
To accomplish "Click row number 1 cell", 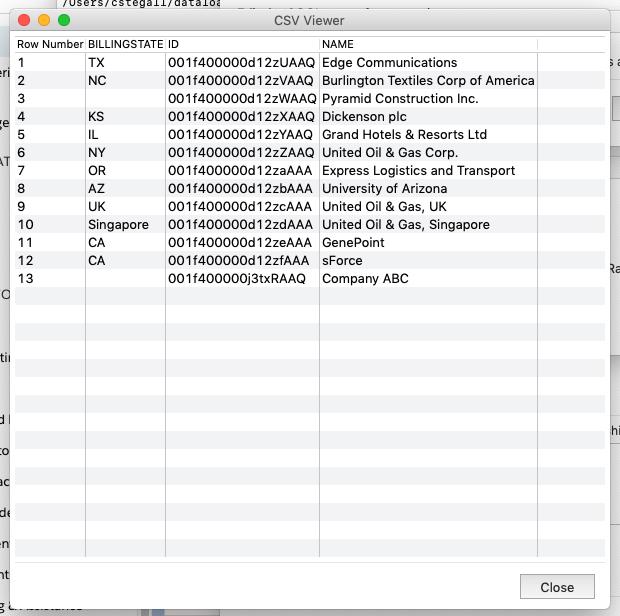I will pyautogui.click(x=50, y=62).
